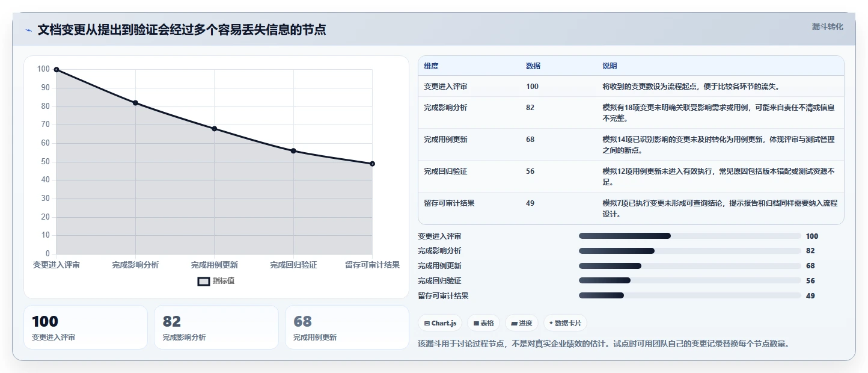Click the 维度 column header
Image resolution: width=868 pixels, height=373 pixels.
[x=431, y=66]
